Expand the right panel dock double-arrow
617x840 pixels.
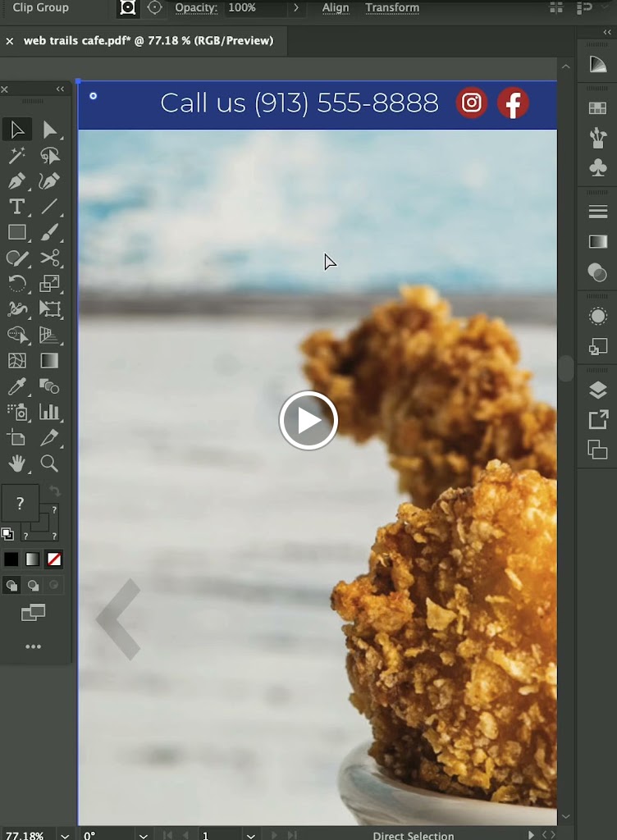[607, 32]
